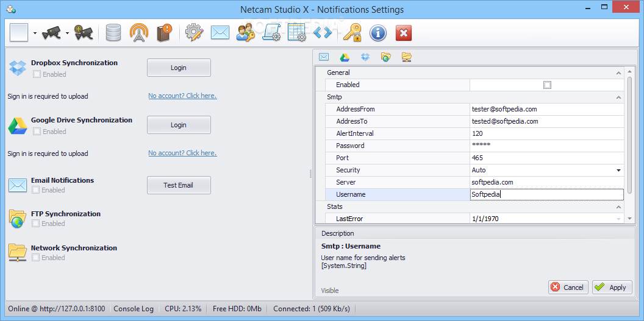This screenshot has width=644, height=321.
Task: Enable Network Synchronization checkbox
Action: coord(36,258)
